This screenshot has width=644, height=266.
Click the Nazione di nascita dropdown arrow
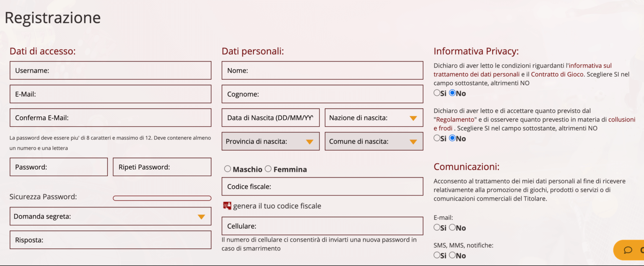click(x=413, y=118)
